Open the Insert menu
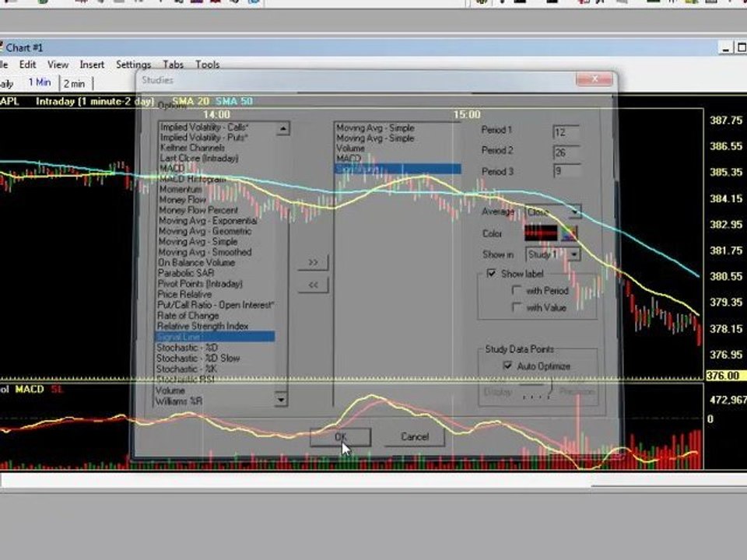747x560 pixels. point(92,65)
